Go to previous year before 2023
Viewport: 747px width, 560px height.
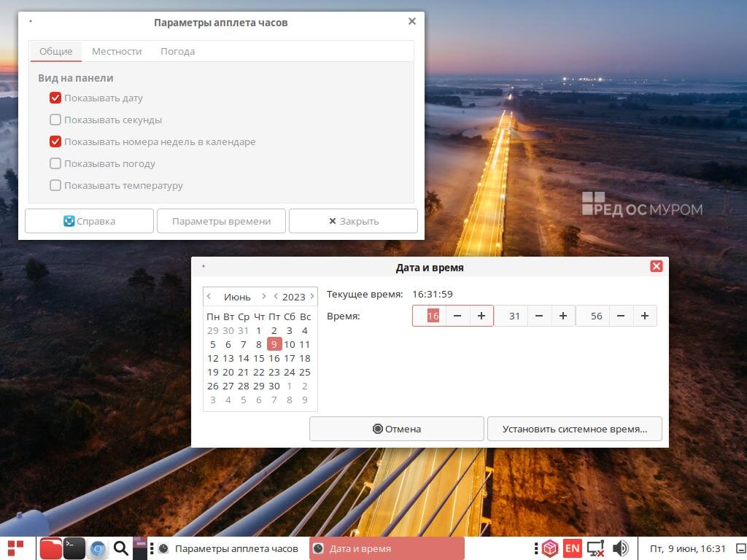point(276,296)
